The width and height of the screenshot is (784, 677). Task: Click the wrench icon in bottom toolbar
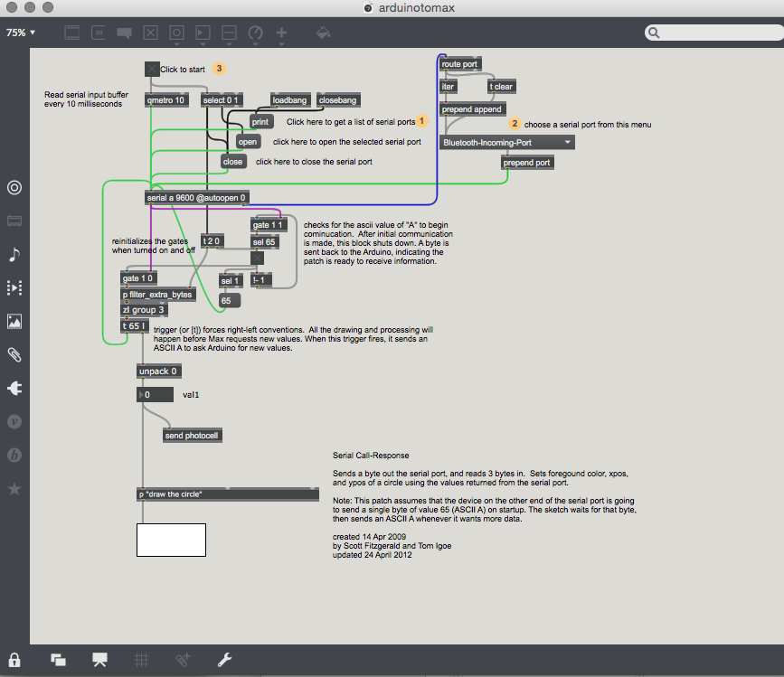tap(224, 660)
